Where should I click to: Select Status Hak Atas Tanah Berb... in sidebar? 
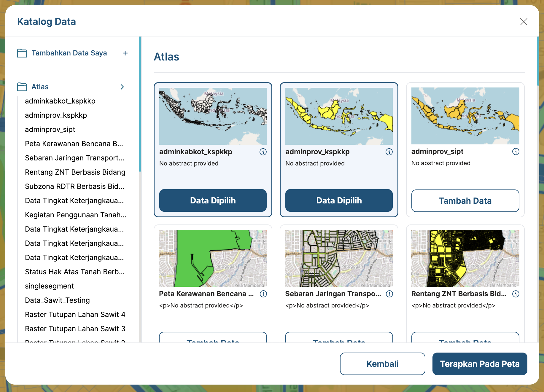(x=75, y=272)
